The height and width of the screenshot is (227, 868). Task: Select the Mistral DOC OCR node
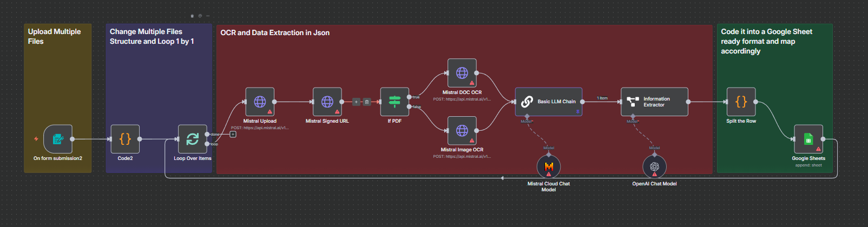(x=462, y=73)
